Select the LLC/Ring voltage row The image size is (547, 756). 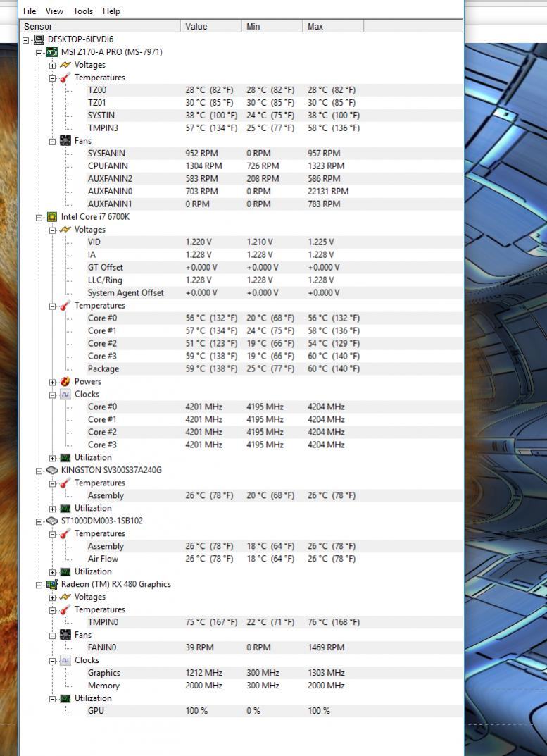pyautogui.click(x=274, y=280)
